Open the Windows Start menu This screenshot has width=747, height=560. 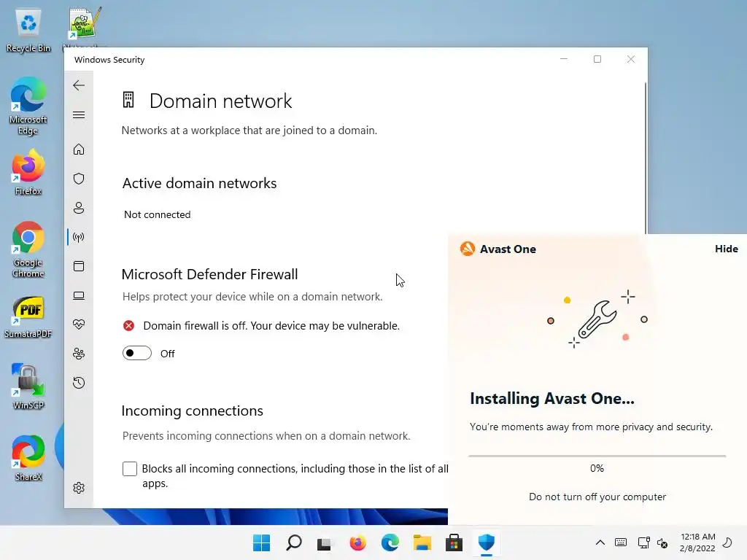tap(261, 542)
